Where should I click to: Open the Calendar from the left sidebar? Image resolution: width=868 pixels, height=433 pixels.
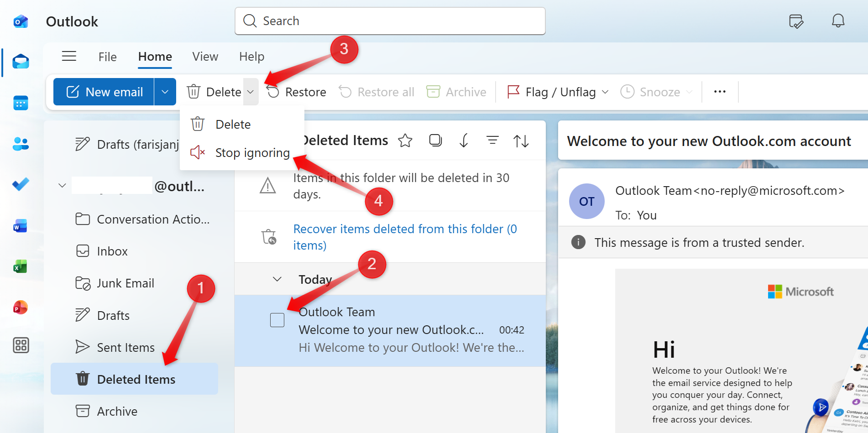(21, 103)
